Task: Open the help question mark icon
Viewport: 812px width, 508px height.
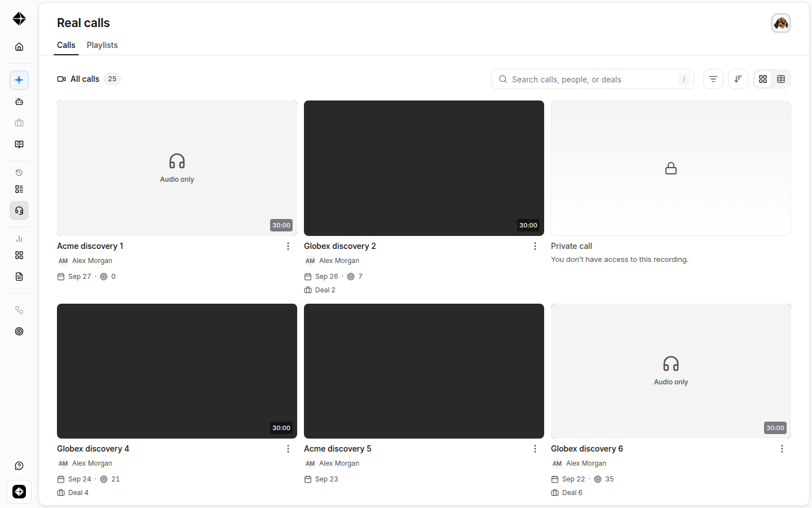Action: pyautogui.click(x=19, y=466)
